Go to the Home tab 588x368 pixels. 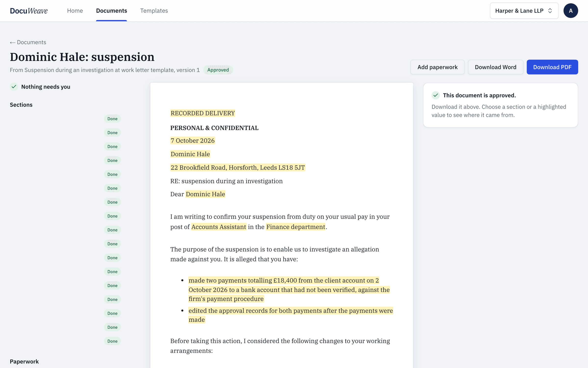[75, 11]
